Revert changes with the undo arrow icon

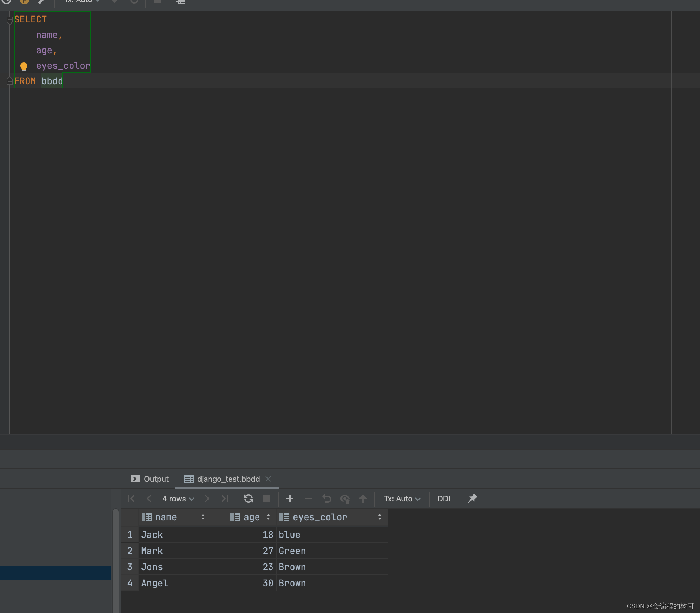pyautogui.click(x=327, y=499)
